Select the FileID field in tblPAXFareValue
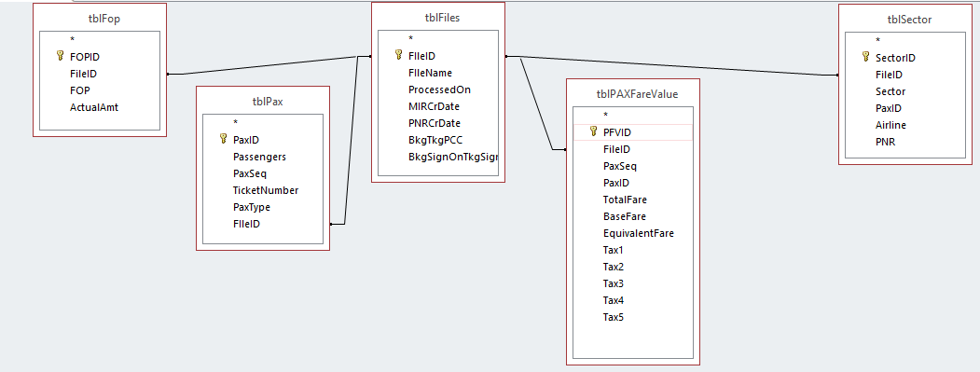This screenshot has width=980, height=372. 633,149
